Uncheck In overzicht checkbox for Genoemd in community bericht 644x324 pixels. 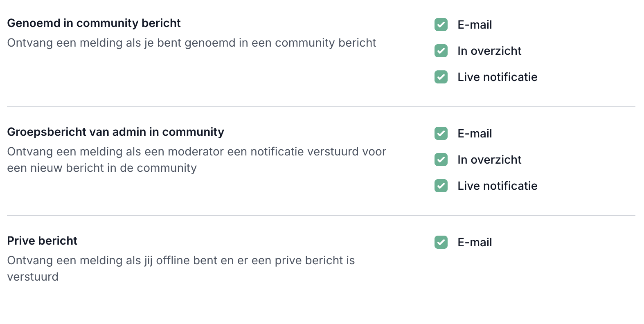441,51
